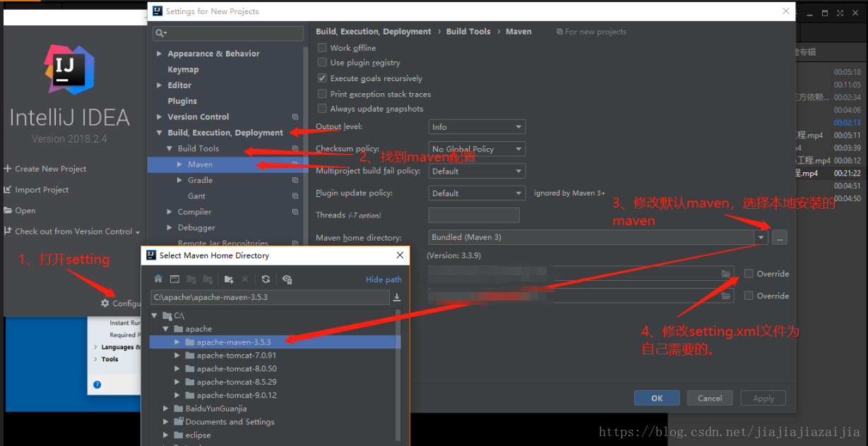Check the upper Override checkbox
Screen dimensions: 868x446
pos(749,274)
